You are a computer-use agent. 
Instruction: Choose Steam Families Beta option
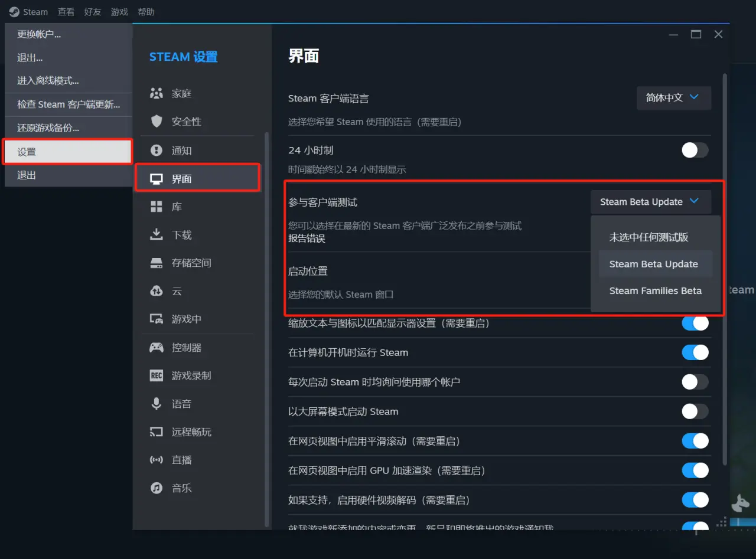tap(656, 290)
